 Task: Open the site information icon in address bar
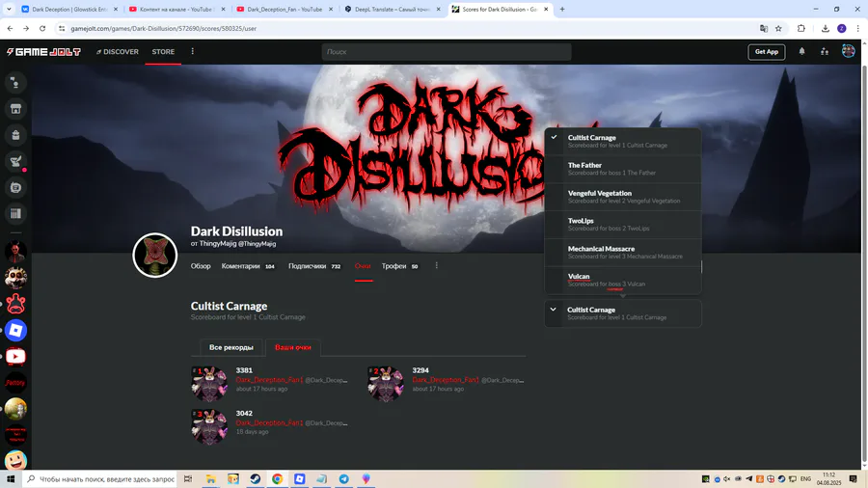tap(62, 28)
